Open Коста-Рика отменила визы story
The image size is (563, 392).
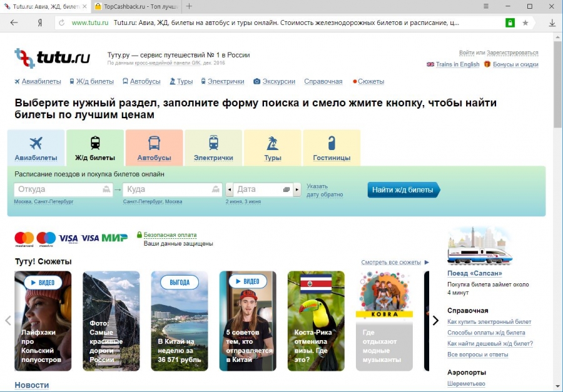[x=316, y=321]
